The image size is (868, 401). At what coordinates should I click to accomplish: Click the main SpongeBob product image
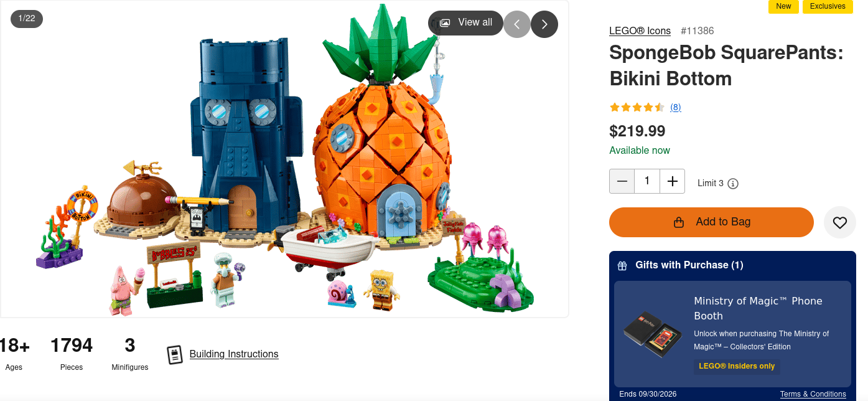(x=284, y=159)
